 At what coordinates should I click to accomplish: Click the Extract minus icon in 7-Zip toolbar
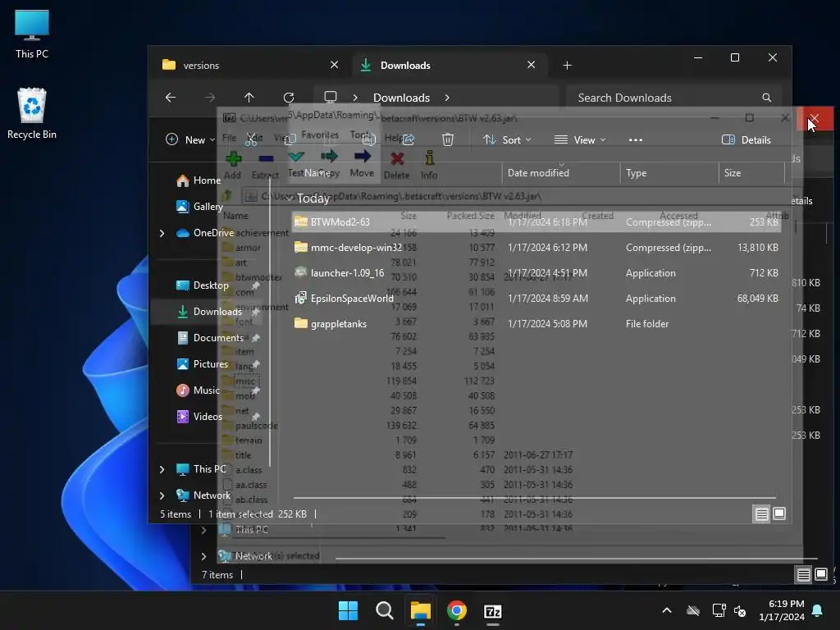(x=266, y=158)
